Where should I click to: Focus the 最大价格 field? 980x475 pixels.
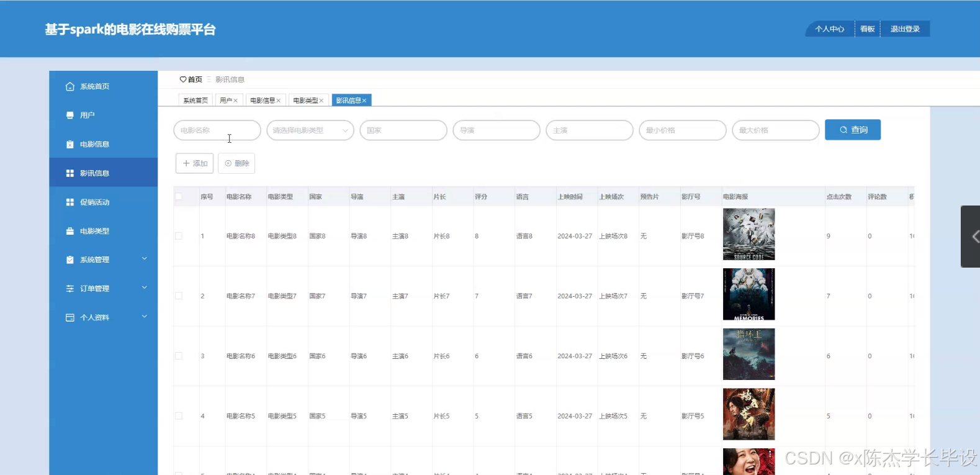776,130
